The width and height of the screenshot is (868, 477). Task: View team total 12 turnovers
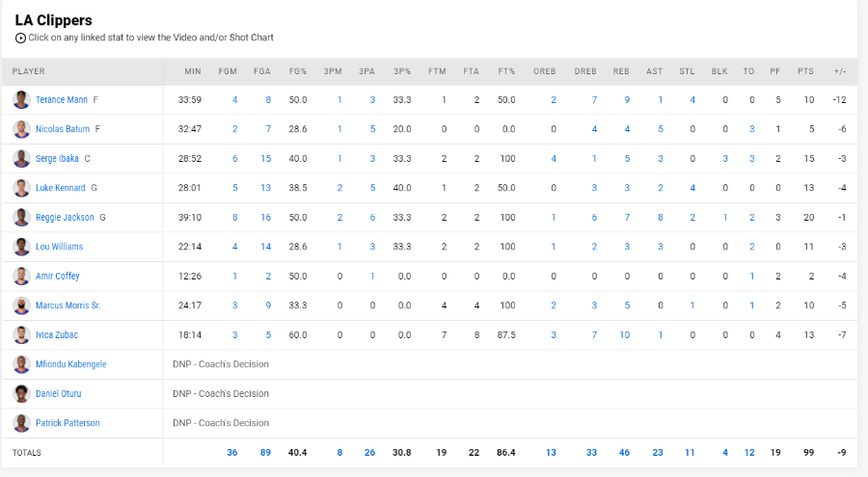pos(749,452)
